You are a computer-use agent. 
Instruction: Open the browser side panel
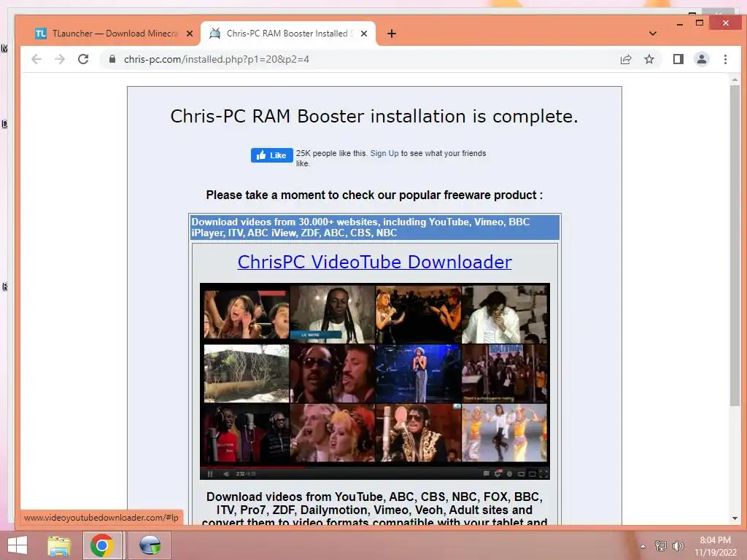click(678, 59)
